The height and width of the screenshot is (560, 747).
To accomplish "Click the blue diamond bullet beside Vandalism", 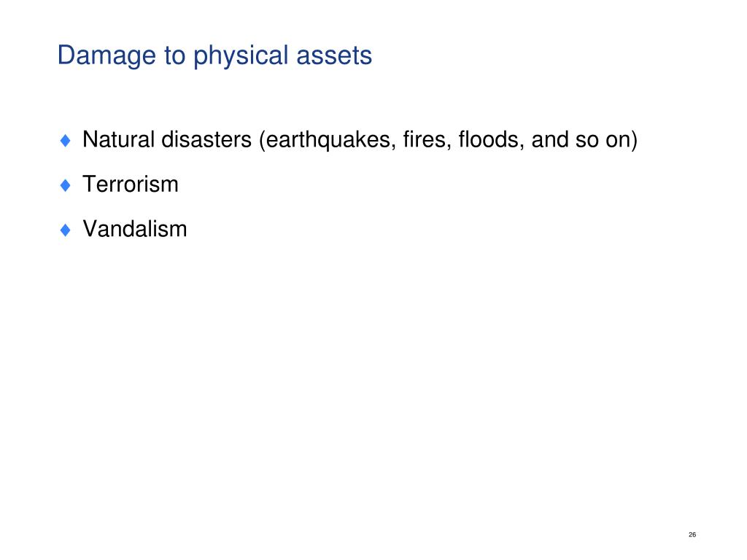I will [66, 230].
